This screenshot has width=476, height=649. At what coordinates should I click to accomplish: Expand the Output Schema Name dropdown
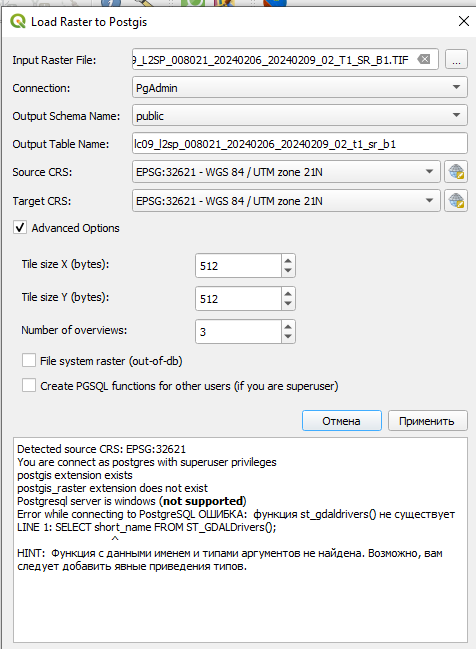pos(300,115)
